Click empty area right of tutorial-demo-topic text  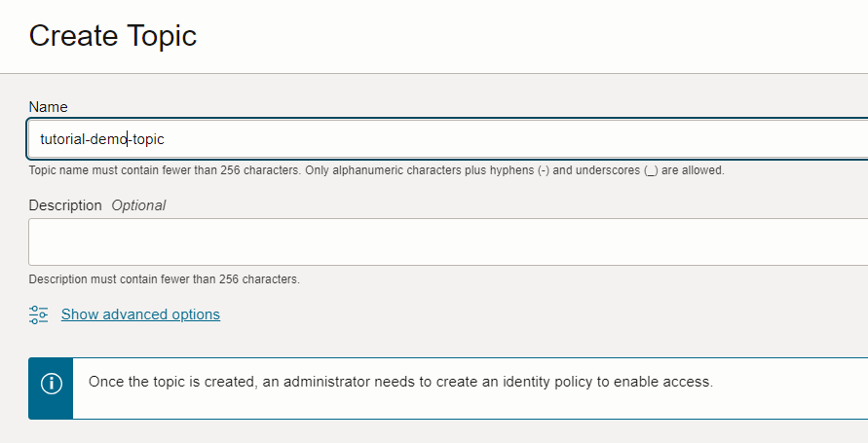pyautogui.click(x=487, y=139)
